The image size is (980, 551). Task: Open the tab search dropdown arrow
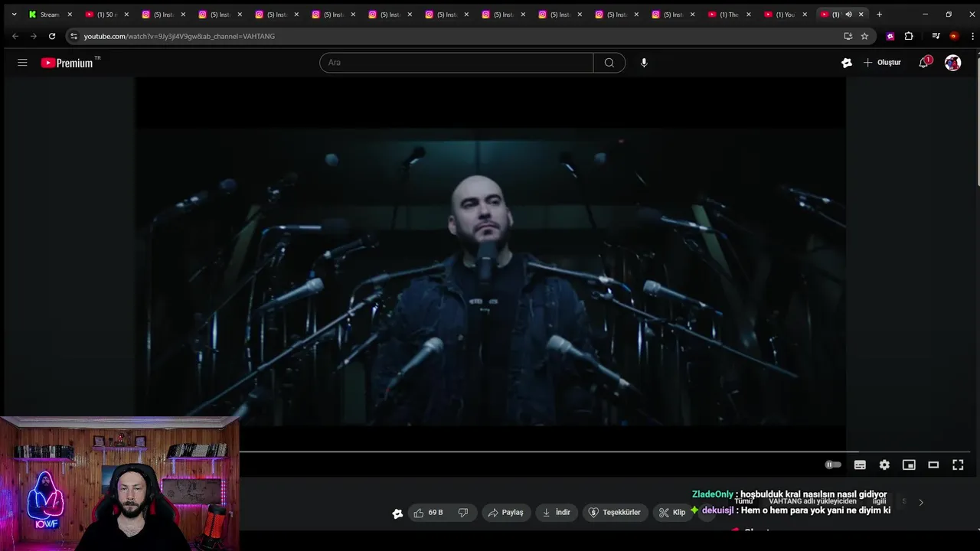tap(14, 15)
